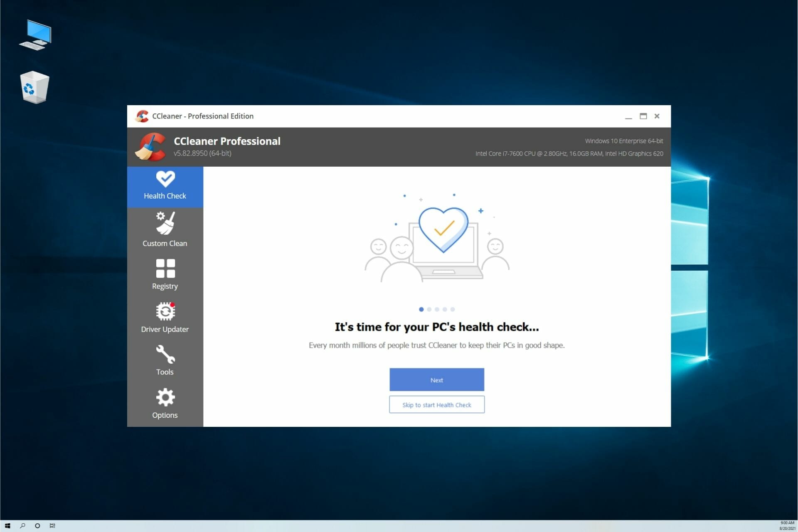
Task: Click the Next button
Action: [436, 379]
